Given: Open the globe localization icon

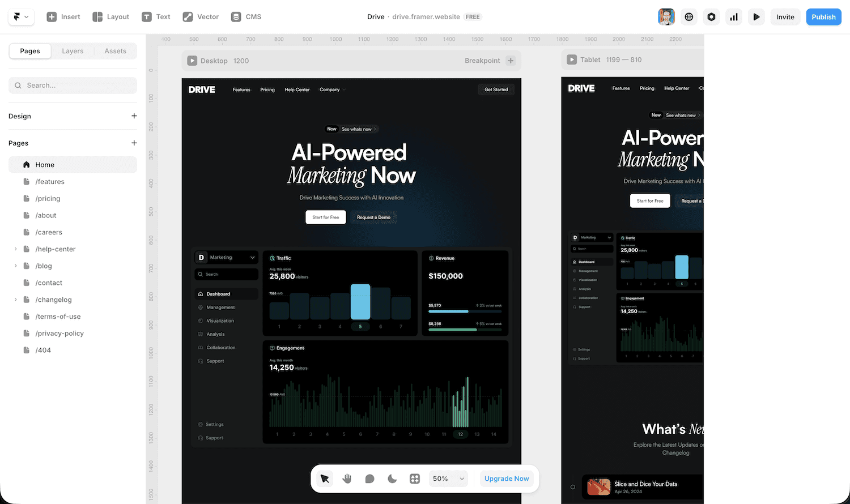Looking at the screenshot, I should click(x=689, y=17).
